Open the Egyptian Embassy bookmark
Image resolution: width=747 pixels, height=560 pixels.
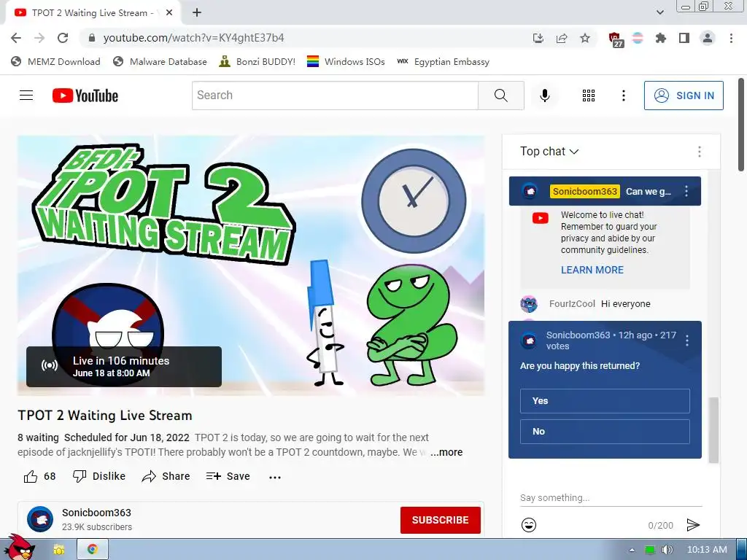point(443,61)
